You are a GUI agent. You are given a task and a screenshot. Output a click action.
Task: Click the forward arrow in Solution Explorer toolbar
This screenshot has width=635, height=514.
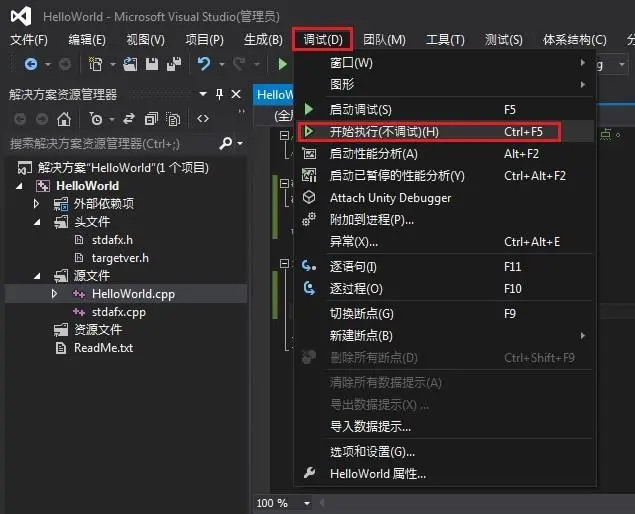[42, 119]
